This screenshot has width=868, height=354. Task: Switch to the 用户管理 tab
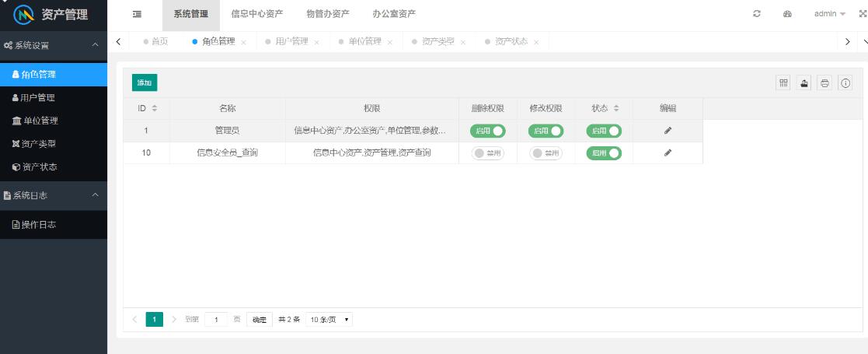(x=291, y=41)
